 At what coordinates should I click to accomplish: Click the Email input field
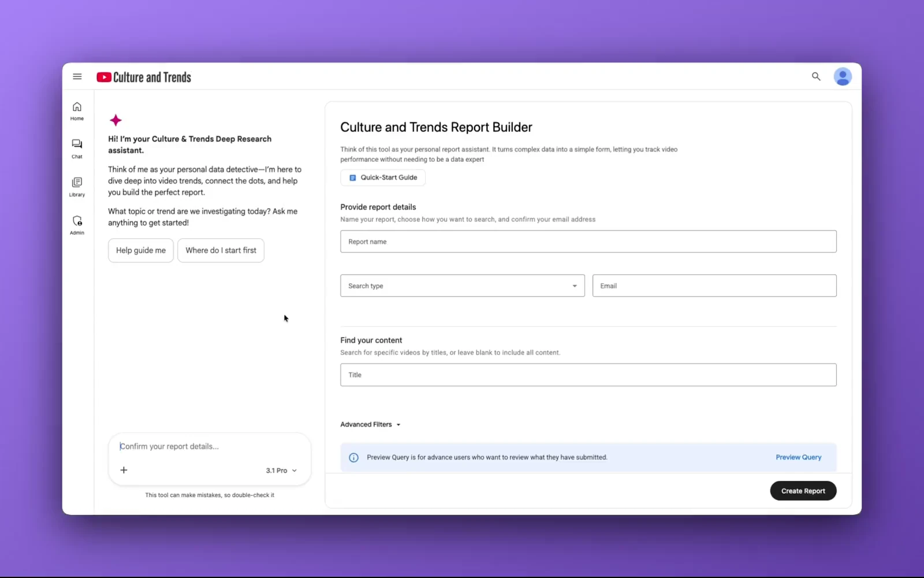coord(714,286)
